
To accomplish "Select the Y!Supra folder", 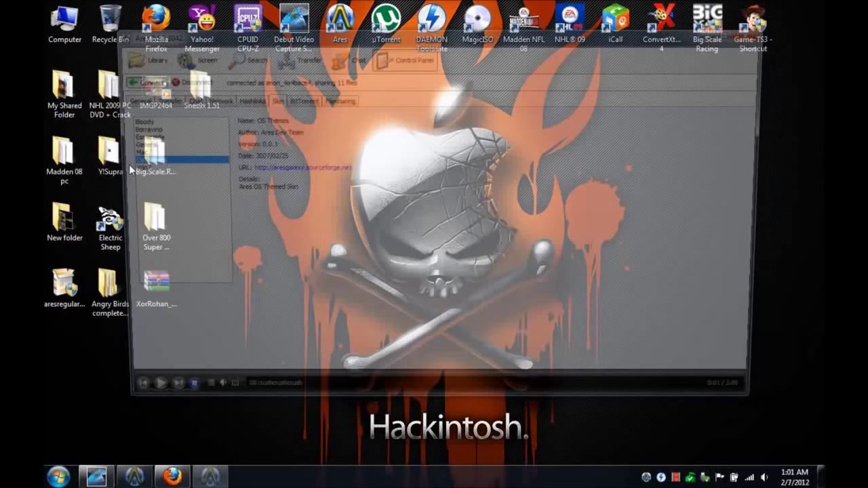I will click(x=110, y=156).
